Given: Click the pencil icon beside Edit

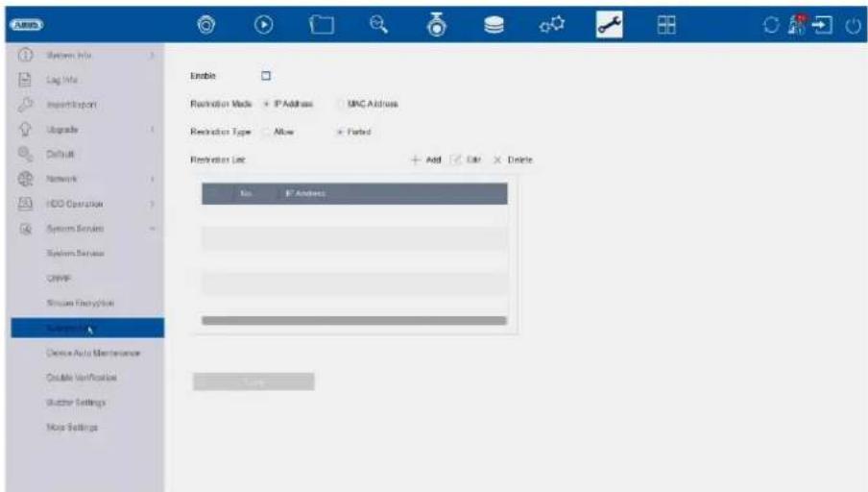Looking at the screenshot, I should (x=455, y=160).
